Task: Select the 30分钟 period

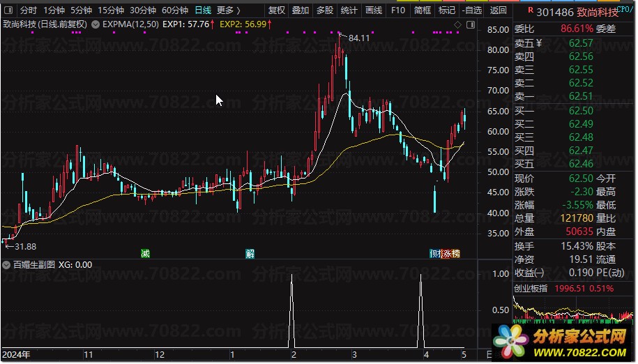Action: (x=143, y=10)
